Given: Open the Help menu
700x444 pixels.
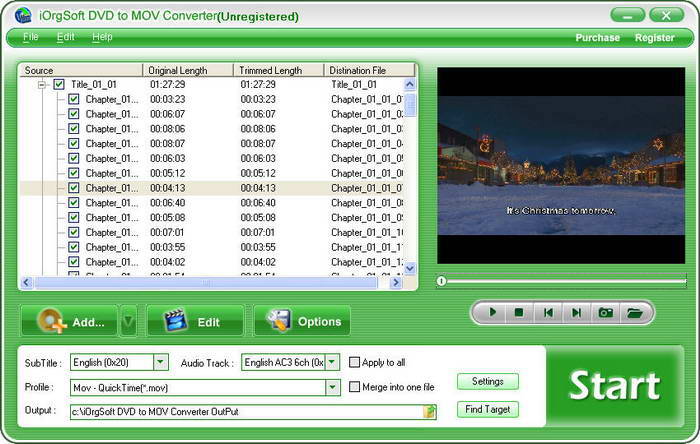Looking at the screenshot, I should (x=102, y=37).
